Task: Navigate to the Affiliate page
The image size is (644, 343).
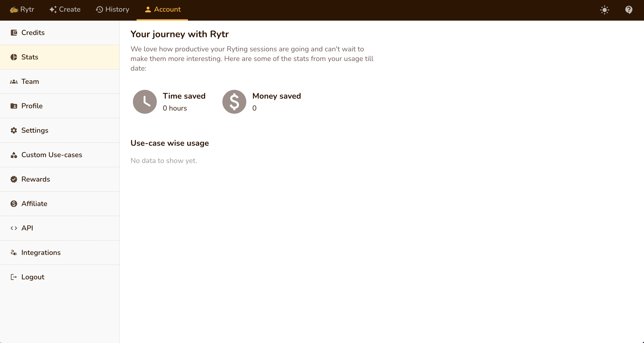Action: coord(34,204)
